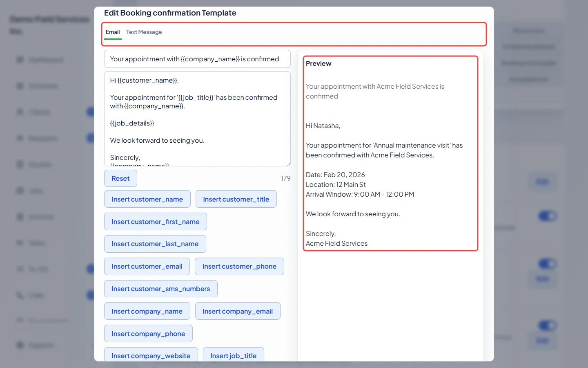Insert customer_last_name variable
Screen dimensions: 588x368
coord(155,244)
